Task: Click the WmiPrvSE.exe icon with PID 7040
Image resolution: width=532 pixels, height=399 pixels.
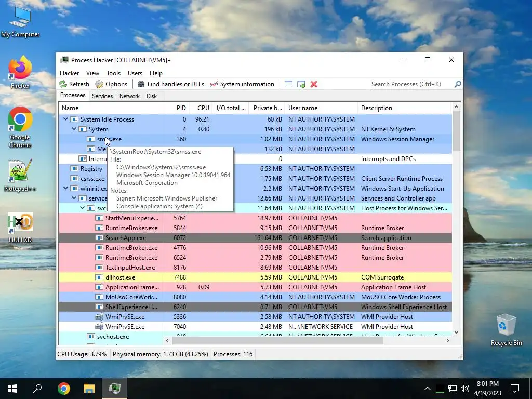Action: (99, 326)
